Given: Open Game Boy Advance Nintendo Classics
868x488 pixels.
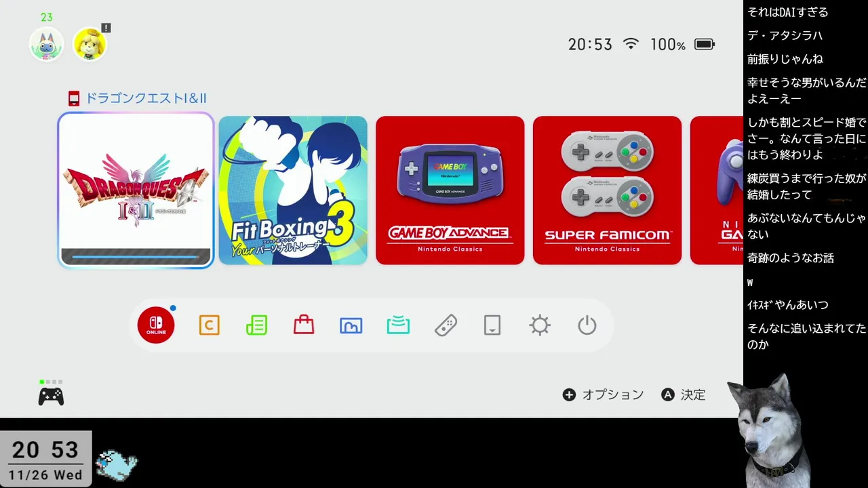Looking at the screenshot, I should [450, 190].
